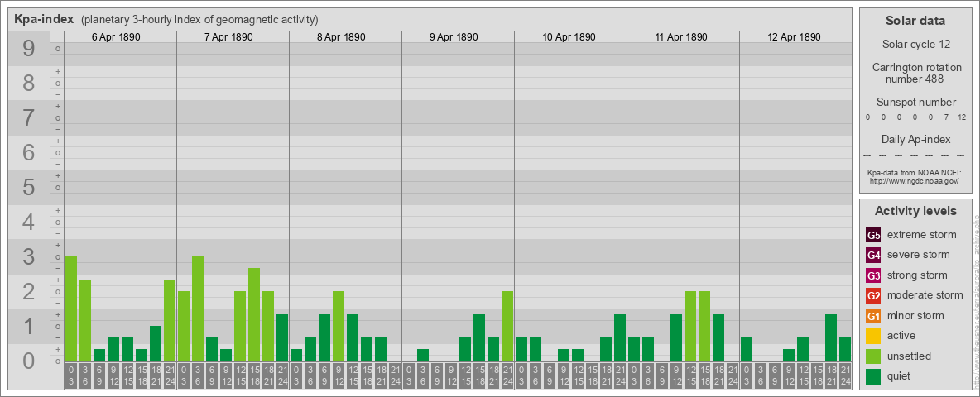Click the 'Solar data' panel heading
This screenshot has height=397, width=980.
[915, 21]
